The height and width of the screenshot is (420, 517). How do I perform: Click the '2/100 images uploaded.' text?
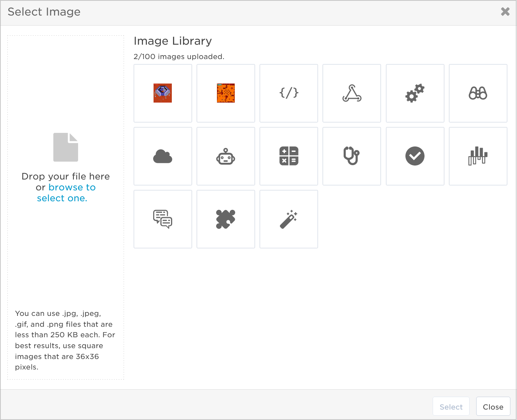[179, 57]
